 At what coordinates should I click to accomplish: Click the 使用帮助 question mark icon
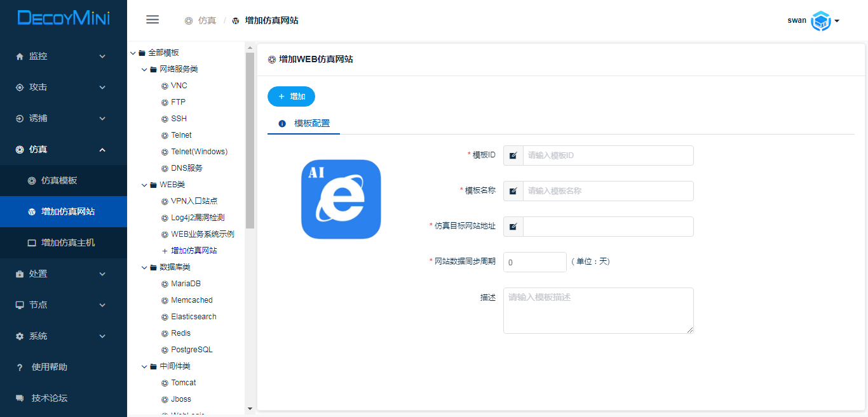pos(20,367)
